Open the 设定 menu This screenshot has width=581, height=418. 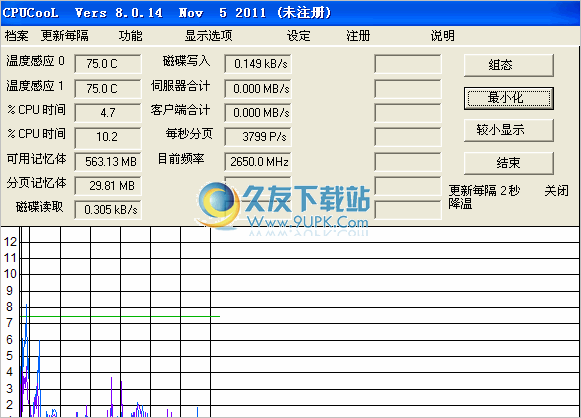(x=298, y=36)
